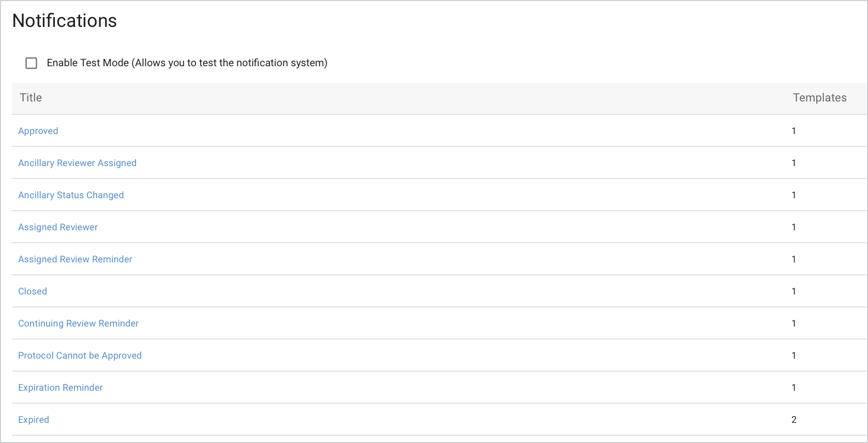Select Ancillary Status Changed
Viewport: 868px width, 443px height.
[x=71, y=195]
